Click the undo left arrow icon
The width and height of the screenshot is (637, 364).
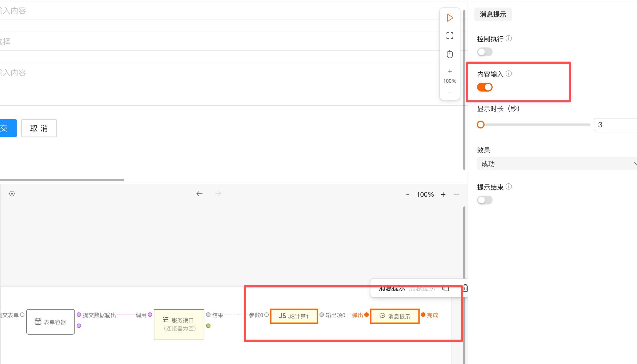point(199,194)
